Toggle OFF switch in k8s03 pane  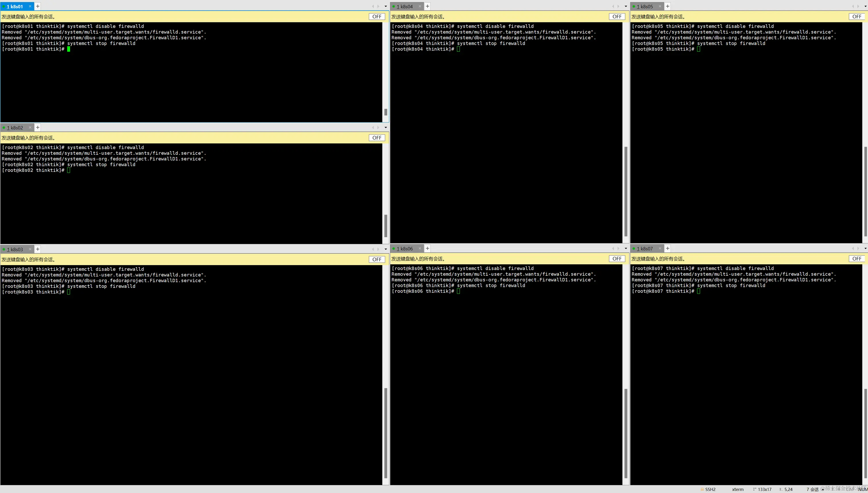[377, 259]
